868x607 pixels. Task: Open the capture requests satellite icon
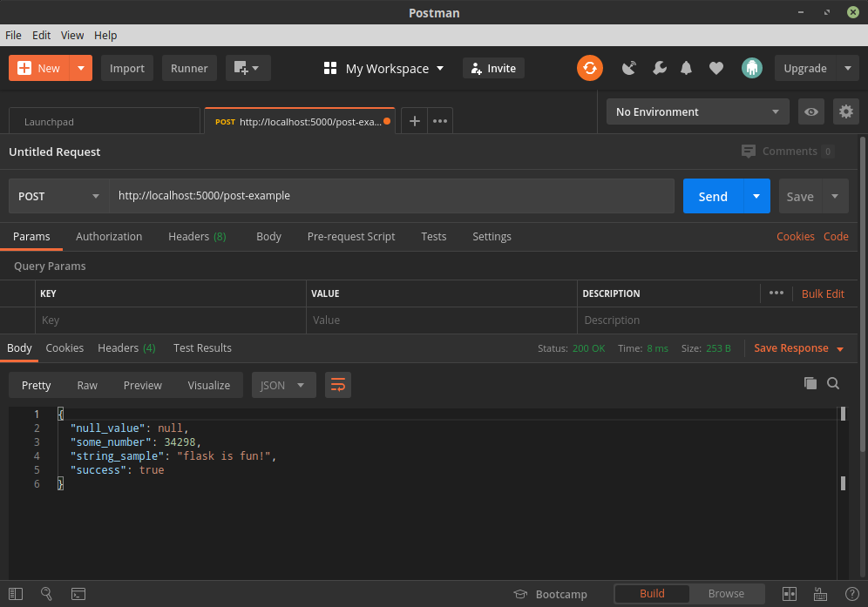pyautogui.click(x=629, y=68)
